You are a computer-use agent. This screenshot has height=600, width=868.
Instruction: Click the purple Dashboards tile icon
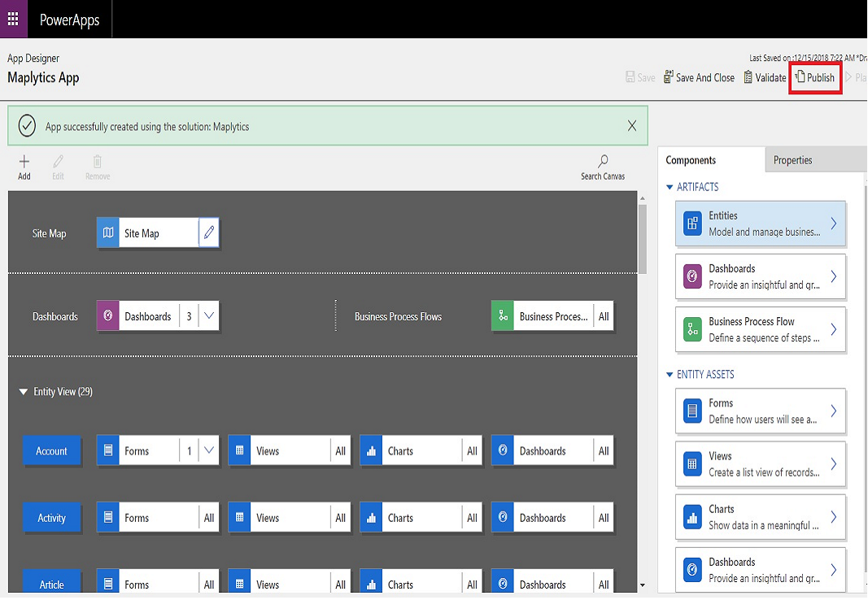coord(108,315)
